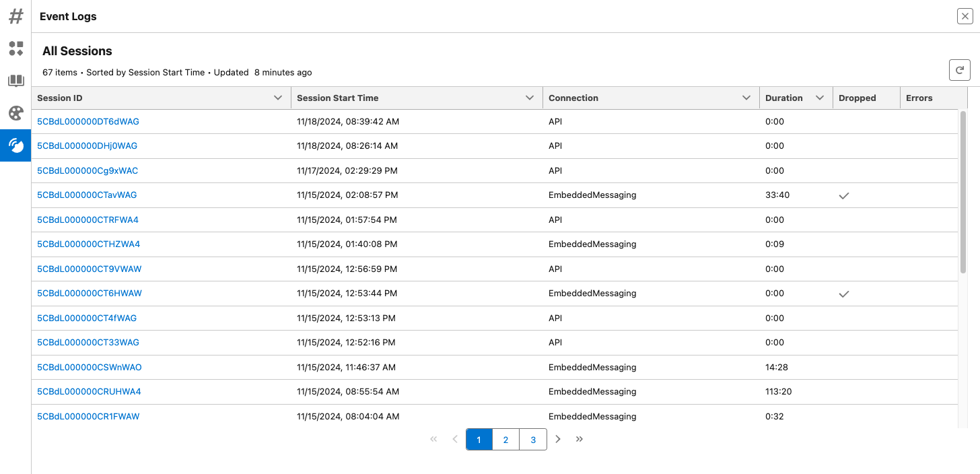Open session 5CBdL000000CT6HWAW

click(90, 293)
